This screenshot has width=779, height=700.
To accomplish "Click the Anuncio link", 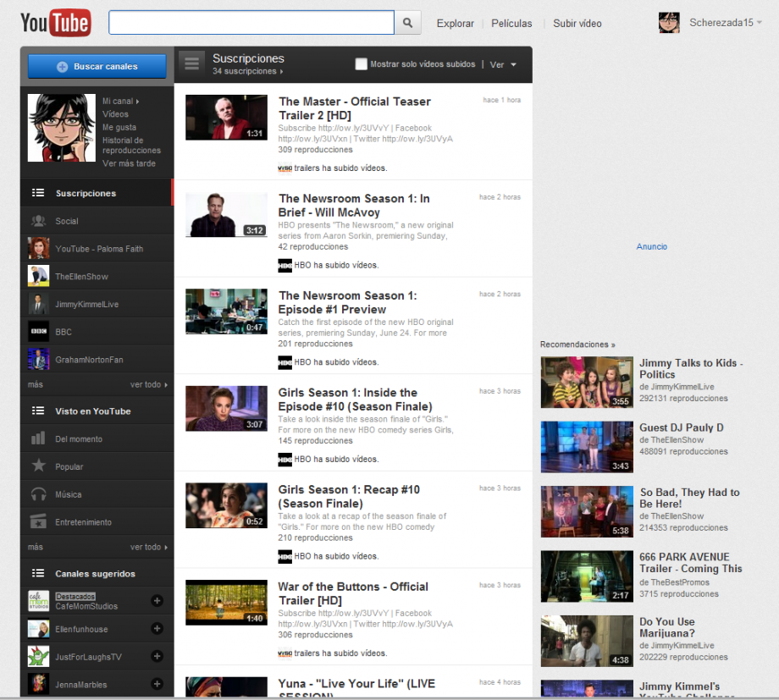I will (651, 246).
